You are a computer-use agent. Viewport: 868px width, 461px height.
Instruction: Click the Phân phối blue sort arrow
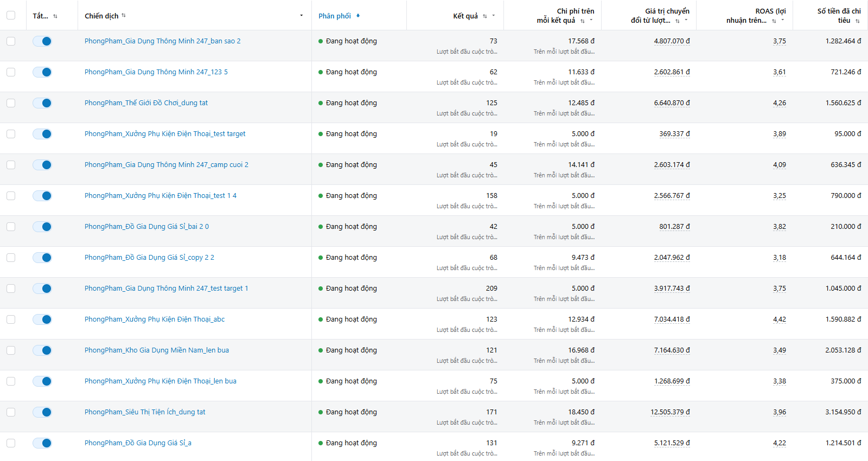pos(358,16)
